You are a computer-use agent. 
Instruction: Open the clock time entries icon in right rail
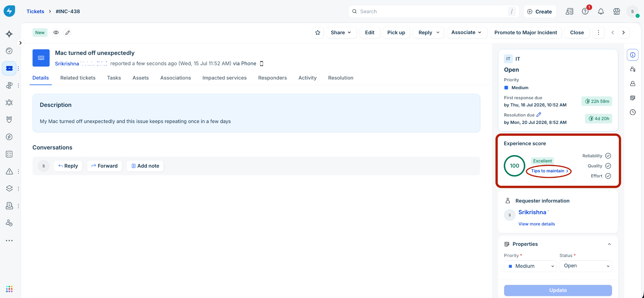(x=633, y=112)
